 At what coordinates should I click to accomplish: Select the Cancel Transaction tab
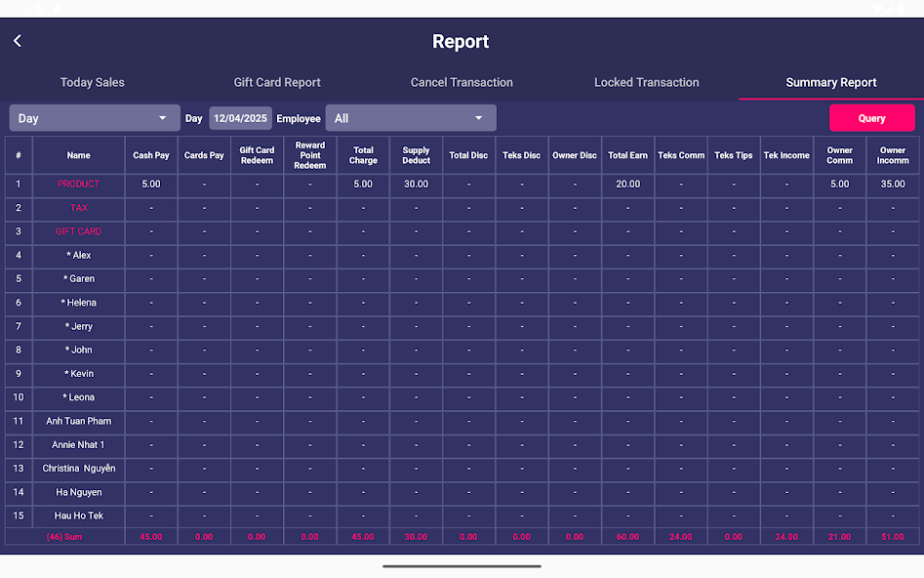[462, 82]
